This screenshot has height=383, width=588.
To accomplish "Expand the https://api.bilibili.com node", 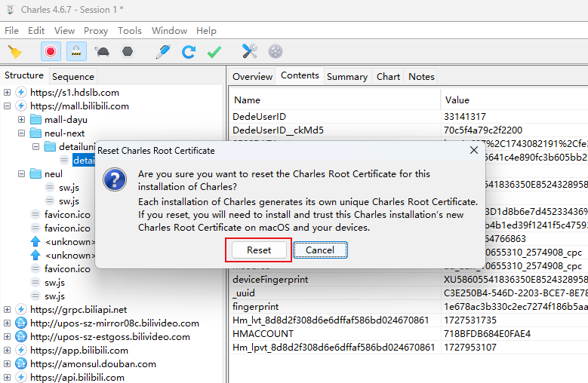I will [7, 377].
